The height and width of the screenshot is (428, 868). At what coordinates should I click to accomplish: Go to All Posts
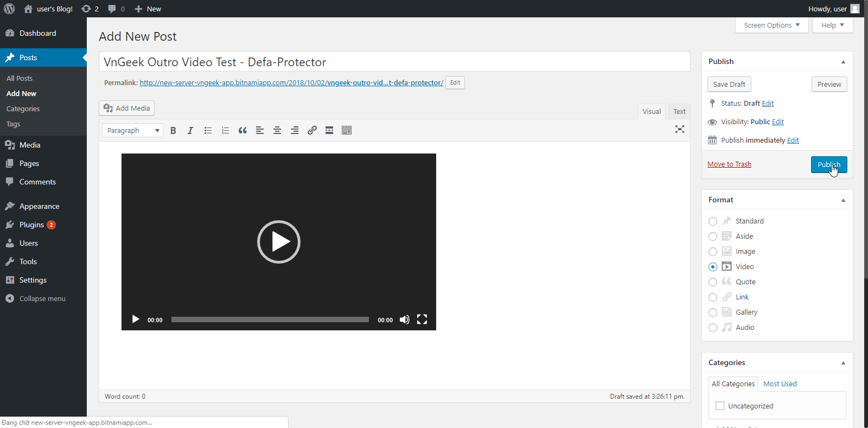coord(20,78)
